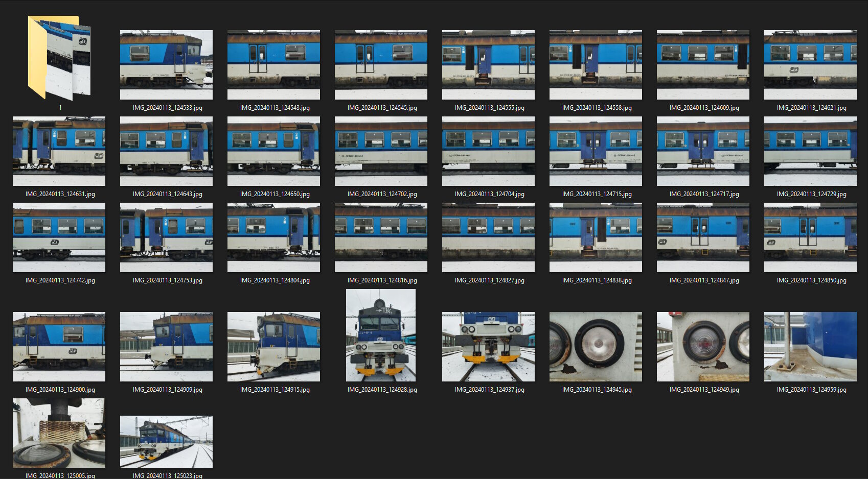The width and height of the screenshot is (868, 479).
Task: Click the filename label IMG_20240113_124915.jpg
Action: [x=275, y=390]
